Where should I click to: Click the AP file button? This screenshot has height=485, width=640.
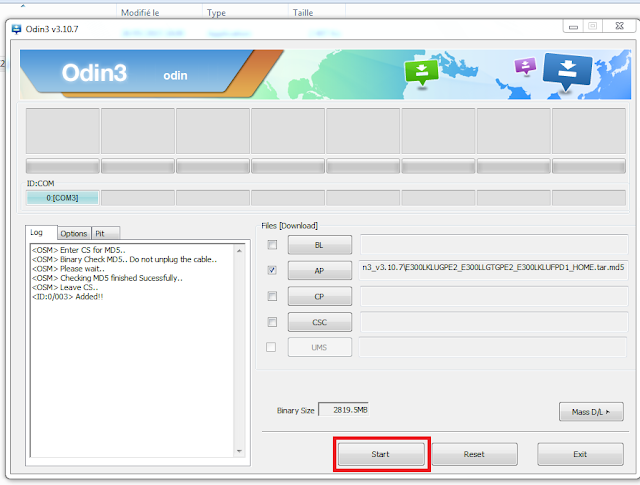pyautogui.click(x=320, y=270)
